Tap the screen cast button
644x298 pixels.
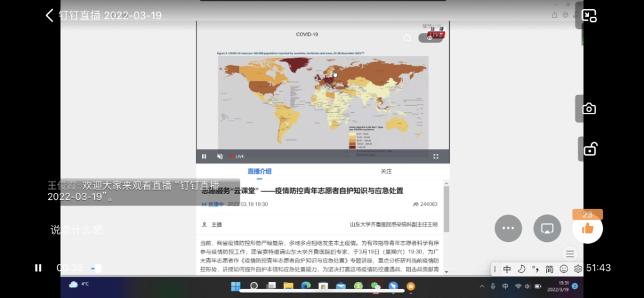tap(547, 228)
